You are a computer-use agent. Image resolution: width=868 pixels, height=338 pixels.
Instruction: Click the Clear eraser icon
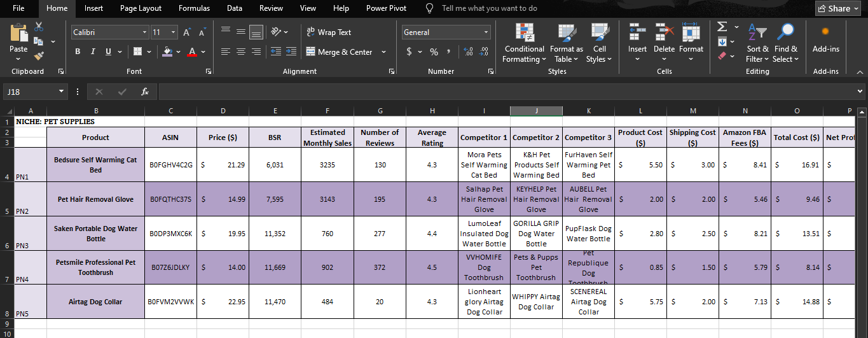[x=722, y=56]
